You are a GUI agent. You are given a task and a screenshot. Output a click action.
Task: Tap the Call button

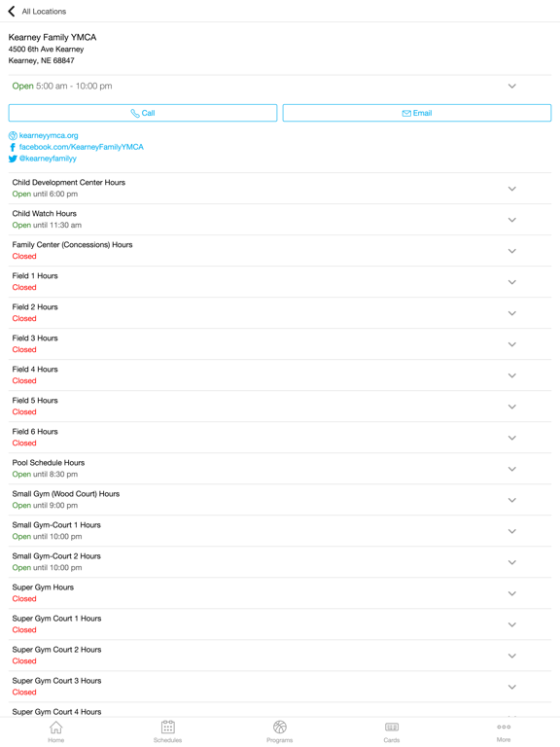click(x=142, y=113)
